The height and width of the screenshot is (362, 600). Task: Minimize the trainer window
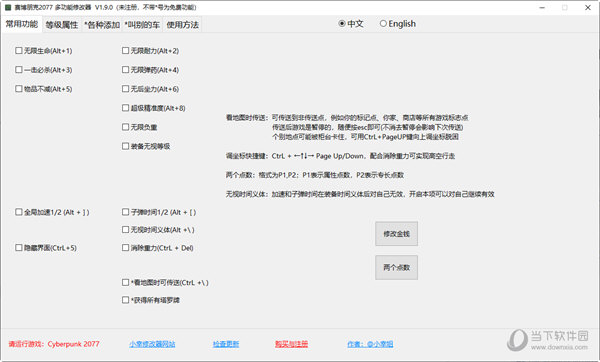542,8
